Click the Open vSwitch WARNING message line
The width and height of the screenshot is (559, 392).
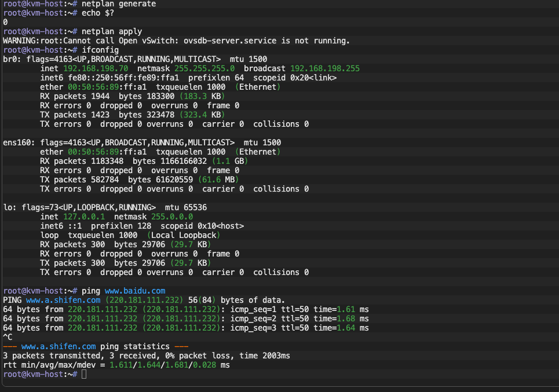(176, 41)
